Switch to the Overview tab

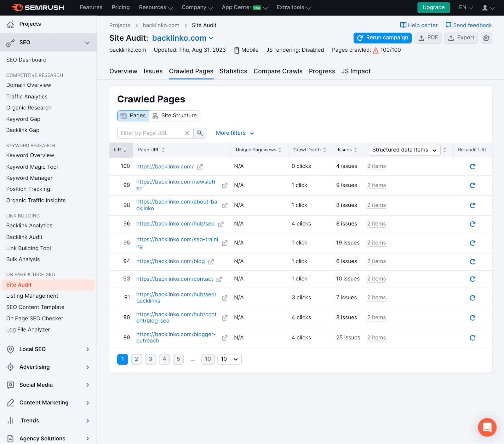(123, 71)
